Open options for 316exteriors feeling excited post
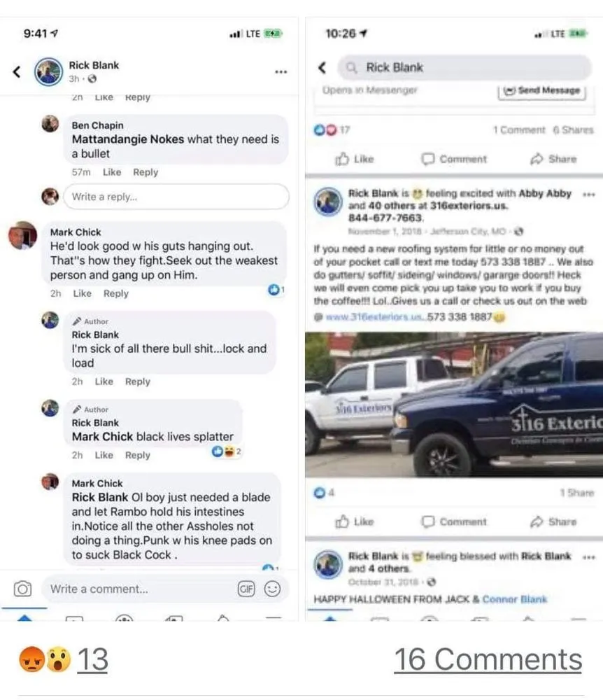Screen dimensions: 603x700 [589, 194]
